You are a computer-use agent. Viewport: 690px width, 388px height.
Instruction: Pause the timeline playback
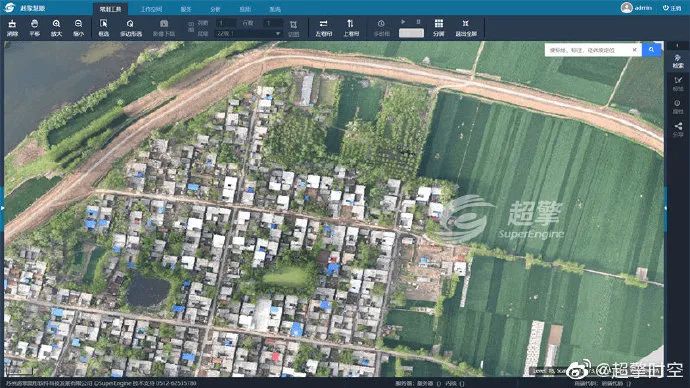click(418, 22)
